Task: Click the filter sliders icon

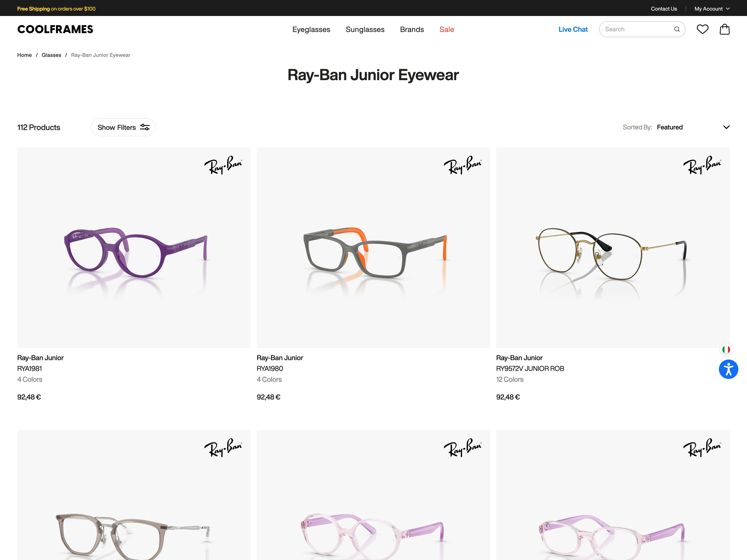Action: pos(145,127)
